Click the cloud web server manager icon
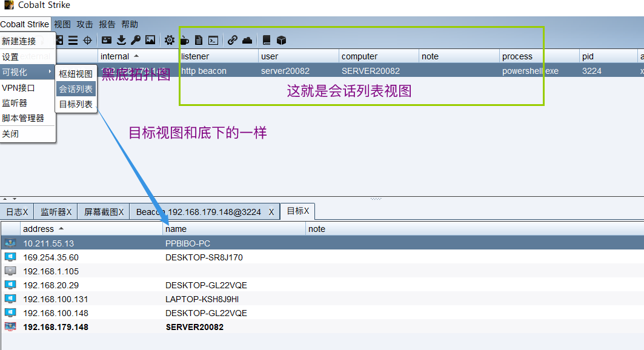This screenshot has height=350, width=644. (x=247, y=40)
